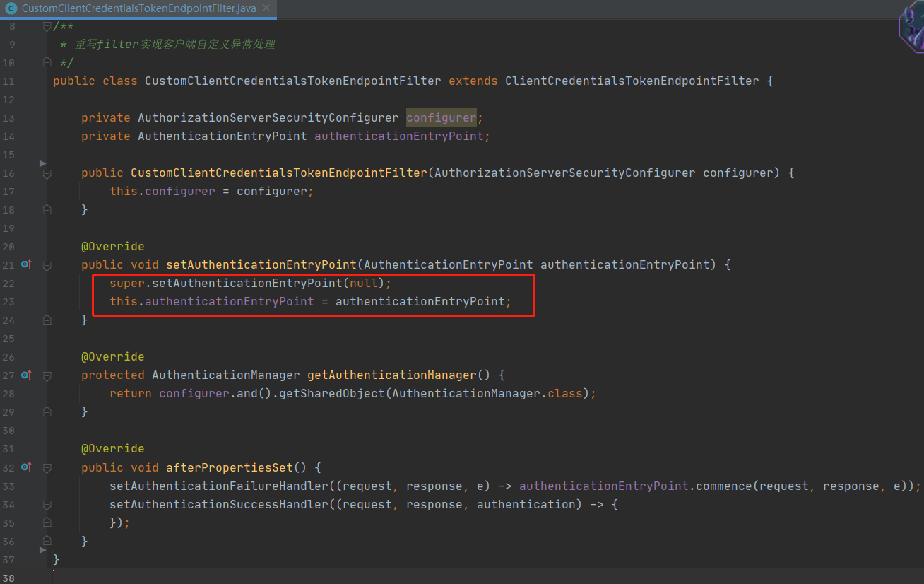Click @Override annotation on line 26
This screenshot has height=584, width=924.
tap(113, 356)
